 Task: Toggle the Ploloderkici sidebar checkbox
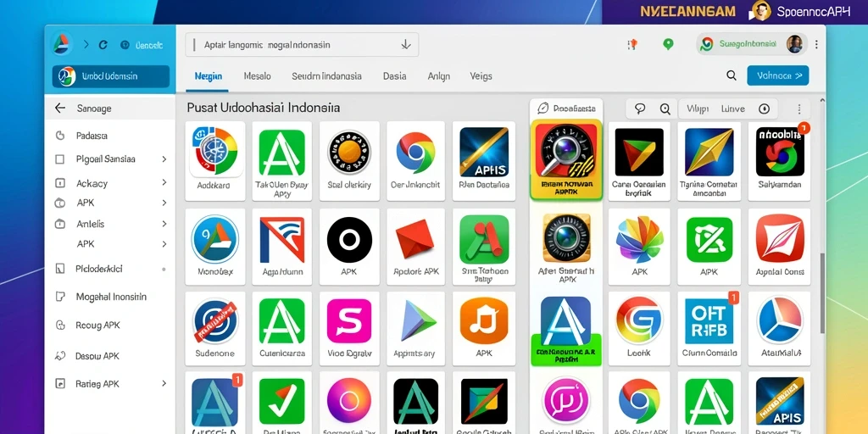60,269
